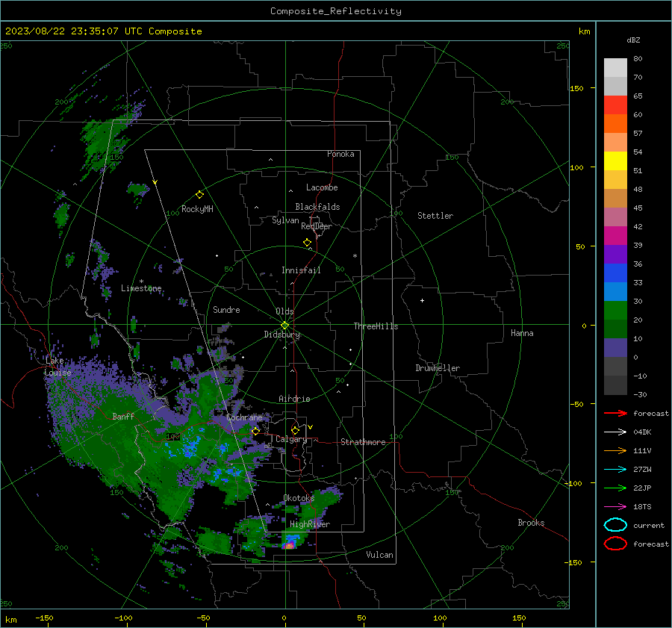
Task: Click yellow diamond marker below RedDeer
Action: [308, 243]
